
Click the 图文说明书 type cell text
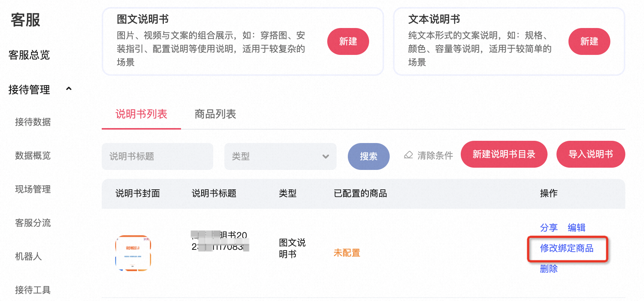pyautogui.click(x=292, y=248)
